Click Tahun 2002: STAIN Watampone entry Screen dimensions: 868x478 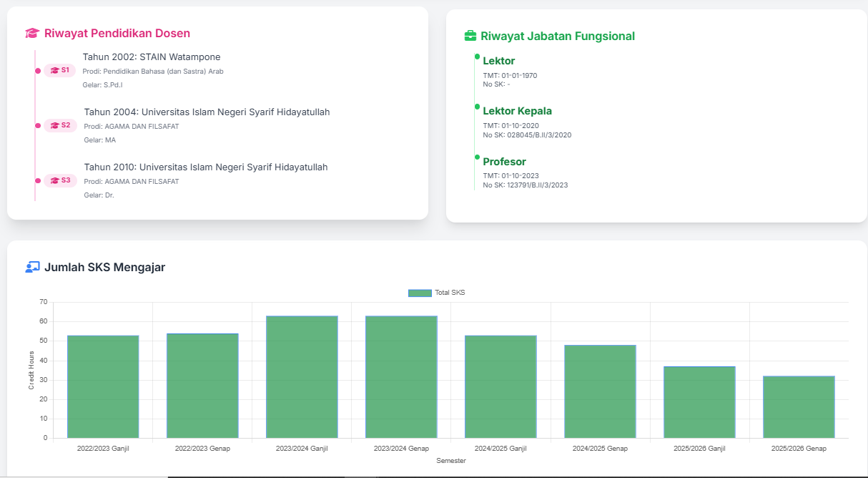click(x=152, y=57)
